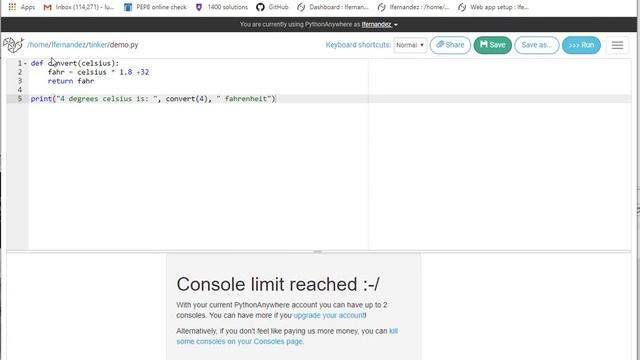Open the Dashboard PythonAnywhere bookmark
Image resolution: width=640 pixels, height=360 pixels.
333,7
